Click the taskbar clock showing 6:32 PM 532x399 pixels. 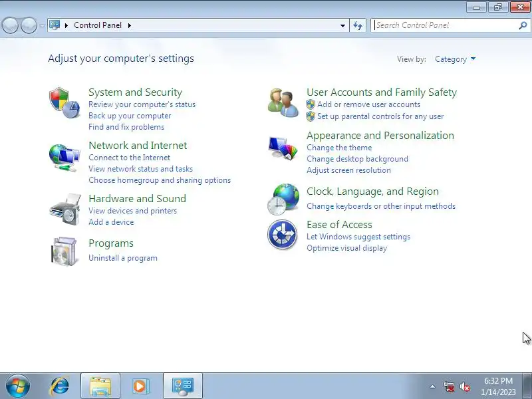pos(498,386)
